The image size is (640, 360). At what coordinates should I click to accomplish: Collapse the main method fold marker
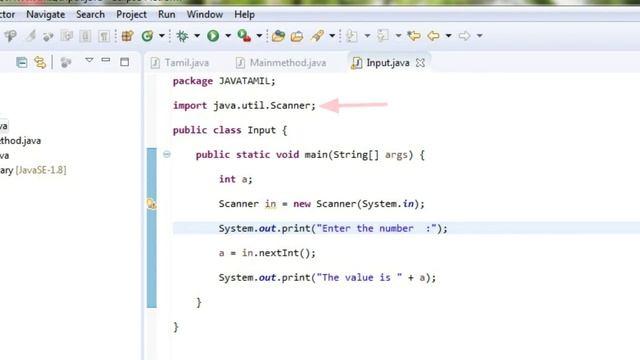[x=167, y=154]
